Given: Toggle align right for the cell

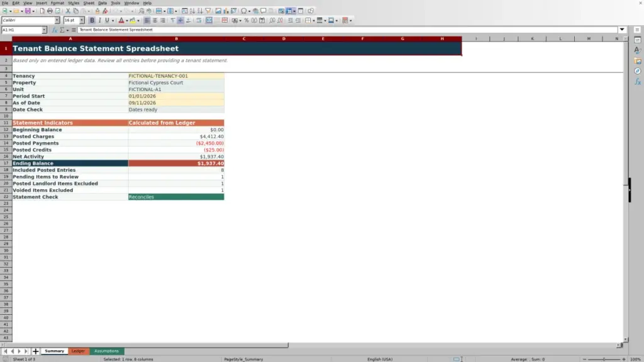Looking at the screenshot, I should click(163, 20).
